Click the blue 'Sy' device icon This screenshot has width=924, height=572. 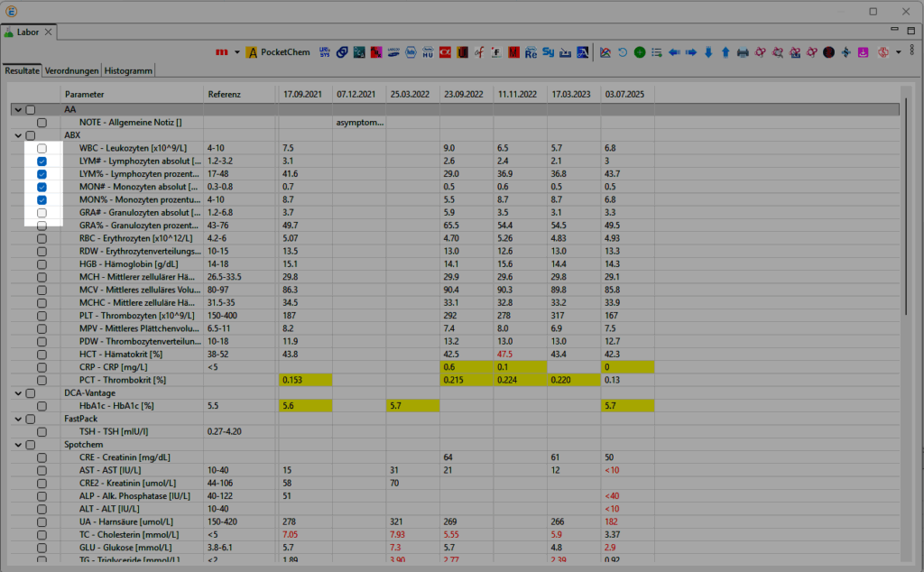click(x=549, y=52)
